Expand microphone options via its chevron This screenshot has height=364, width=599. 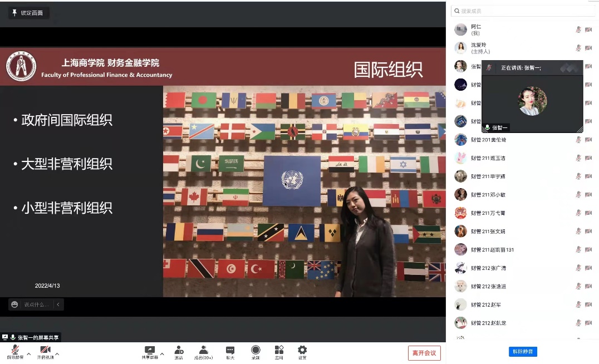pyautogui.click(x=29, y=353)
